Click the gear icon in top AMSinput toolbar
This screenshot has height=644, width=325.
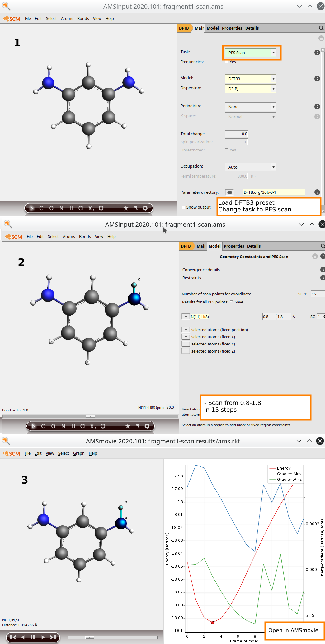tap(145, 208)
